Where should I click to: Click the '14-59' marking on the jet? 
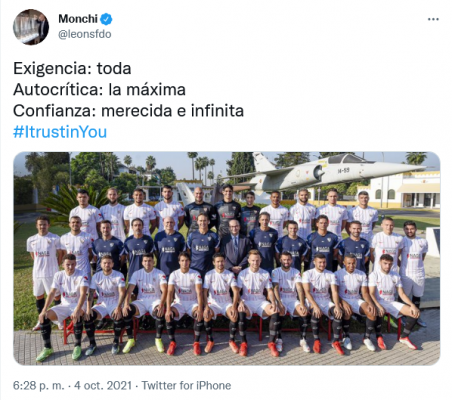click(x=343, y=170)
